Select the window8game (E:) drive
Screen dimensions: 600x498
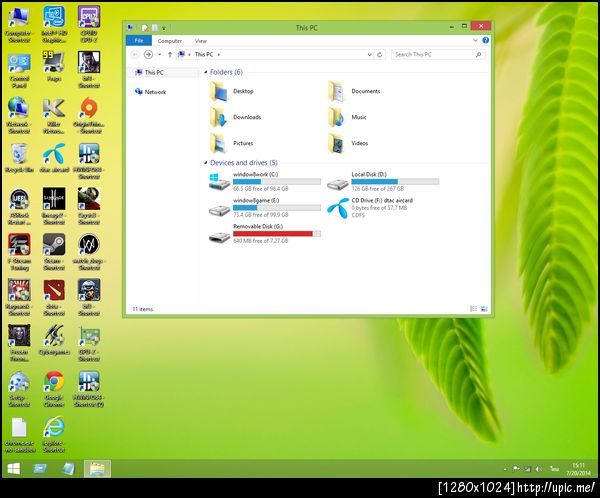(x=265, y=207)
